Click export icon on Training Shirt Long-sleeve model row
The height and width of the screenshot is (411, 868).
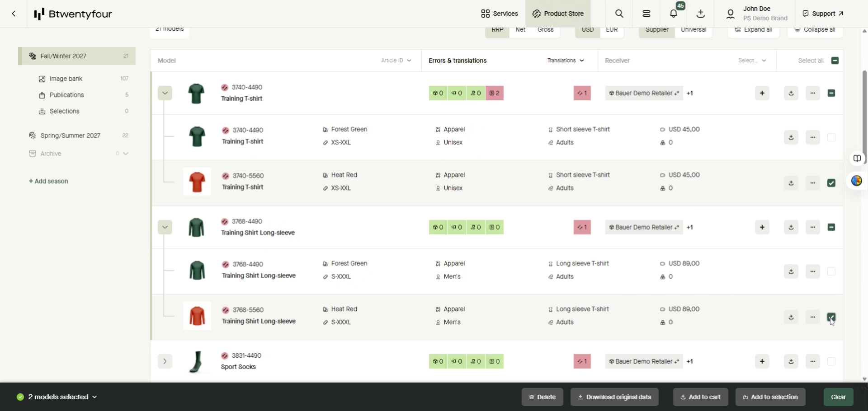791,228
